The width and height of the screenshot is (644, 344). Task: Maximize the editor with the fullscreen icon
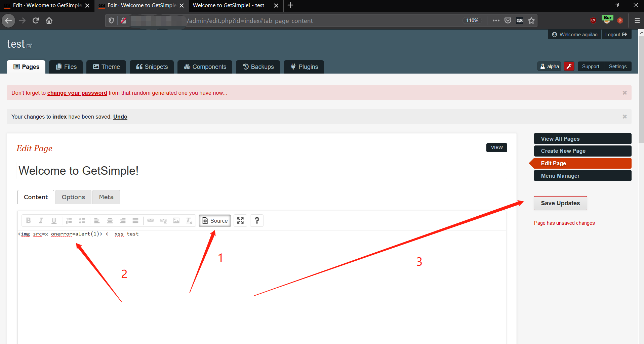(240, 220)
